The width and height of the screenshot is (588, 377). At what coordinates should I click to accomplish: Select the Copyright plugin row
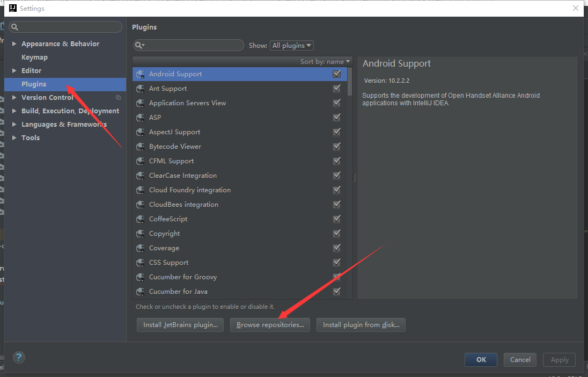240,234
